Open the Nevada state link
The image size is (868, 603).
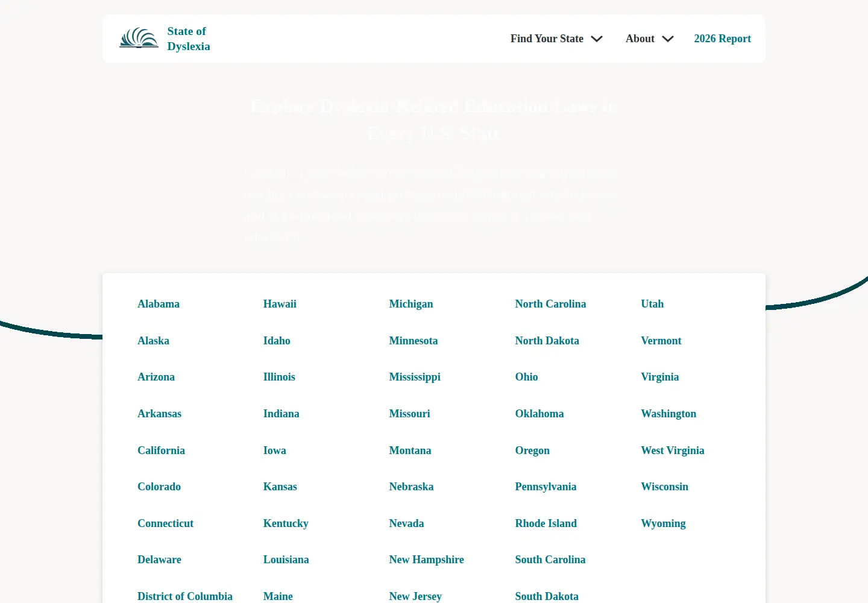[x=406, y=523]
